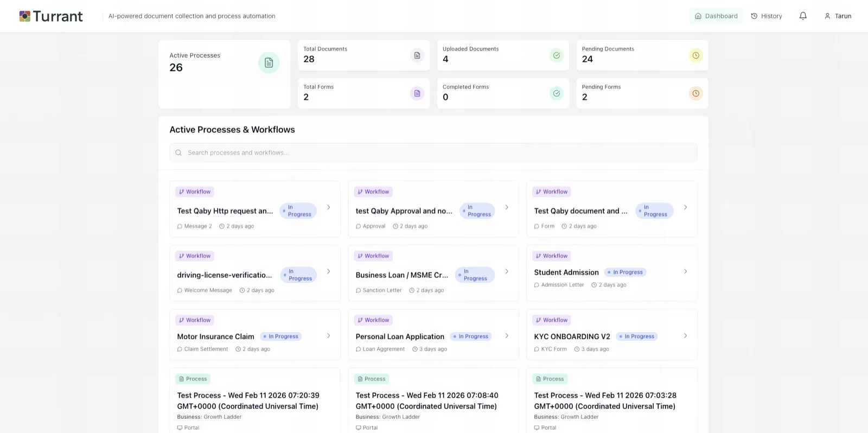Click the Turrant brand name

tap(58, 16)
